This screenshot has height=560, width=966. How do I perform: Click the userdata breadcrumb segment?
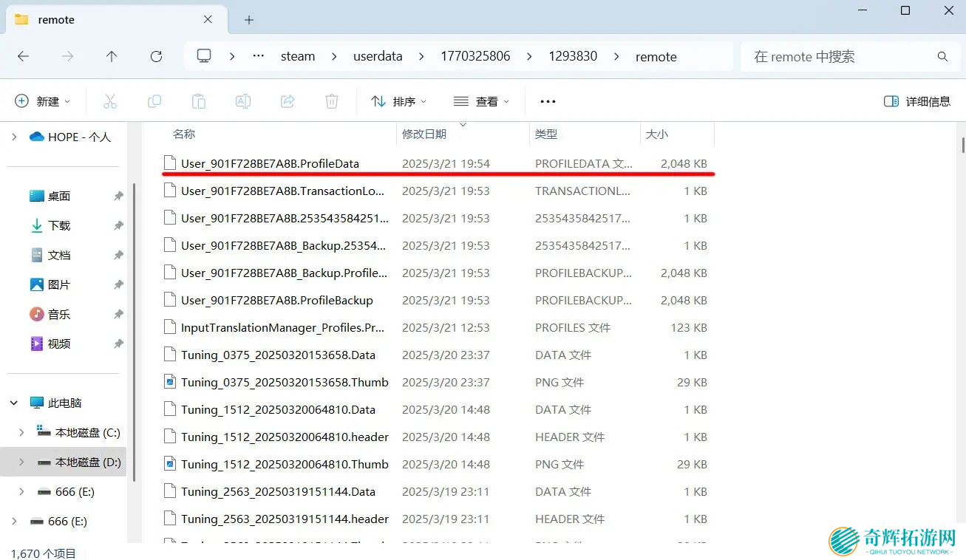point(378,56)
